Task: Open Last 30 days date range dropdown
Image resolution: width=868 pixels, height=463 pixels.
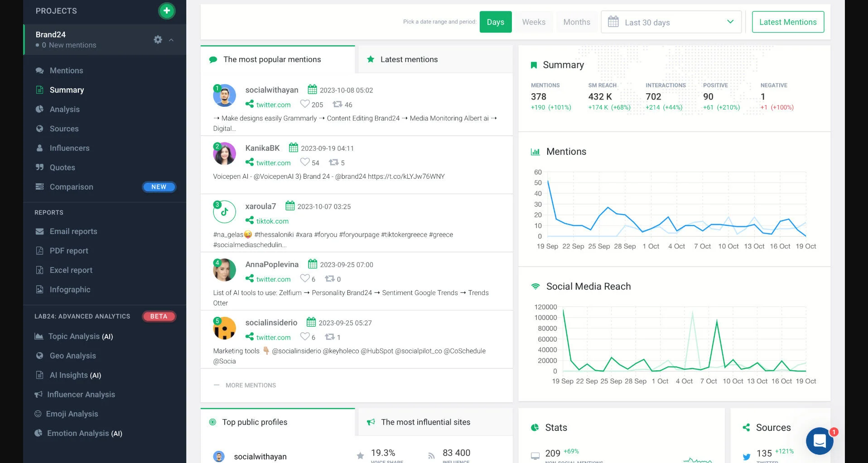Action: pyautogui.click(x=671, y=22)
